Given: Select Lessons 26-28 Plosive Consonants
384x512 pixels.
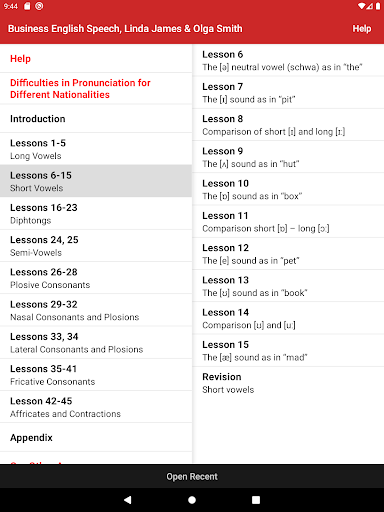Looking at the screenshot, I should tap(96, 278).
